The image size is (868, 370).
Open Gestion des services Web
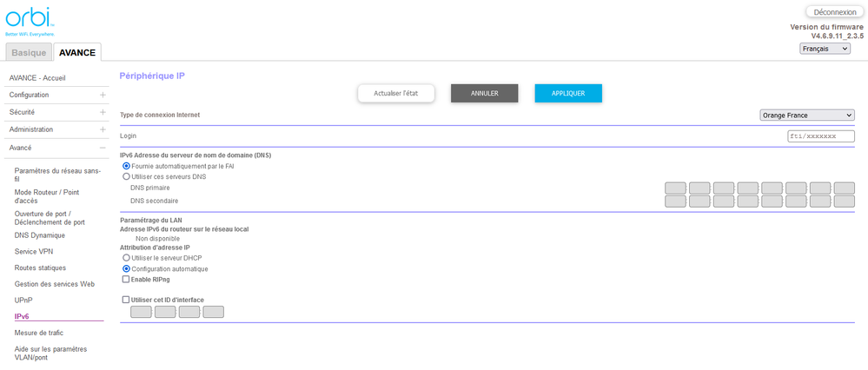(x=55, y=284)
